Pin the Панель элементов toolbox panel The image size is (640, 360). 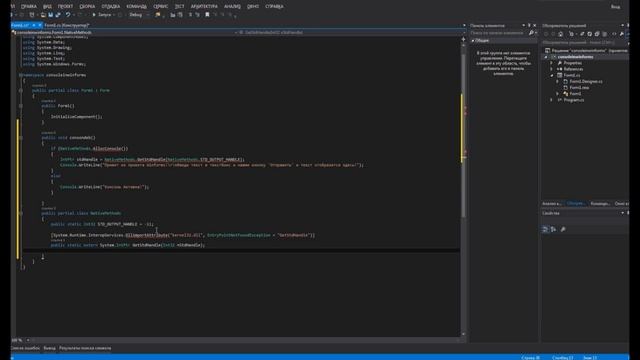[x=529, y=26]
